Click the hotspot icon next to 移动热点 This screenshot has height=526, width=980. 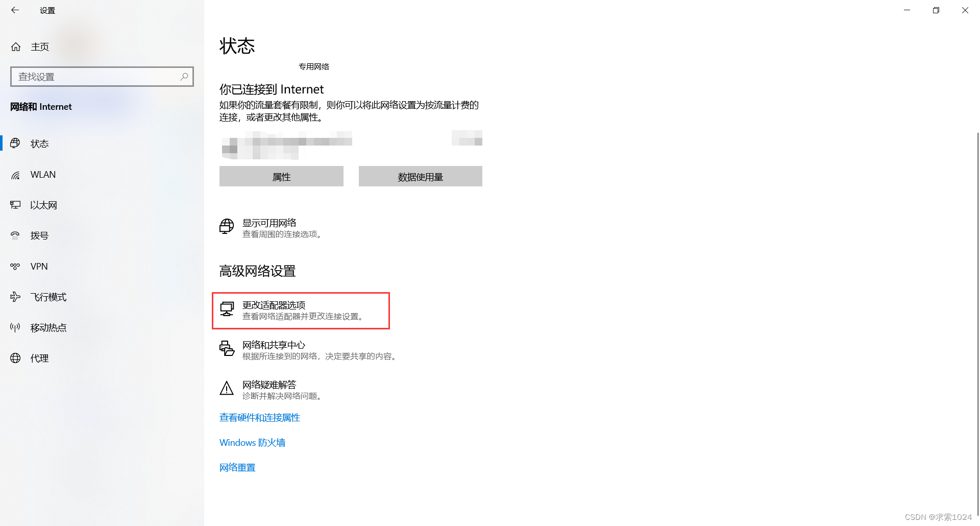click(15, 327)
